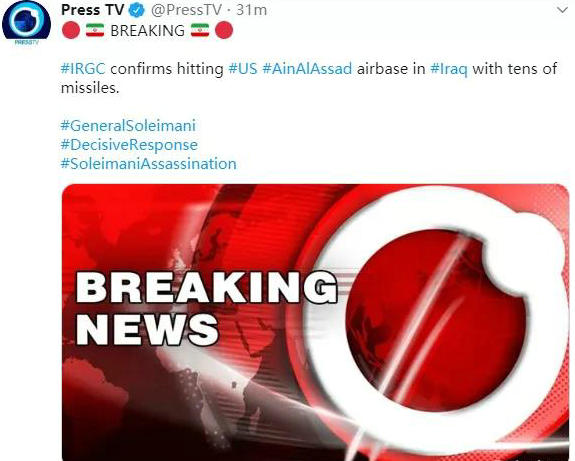Open the 31m timestamp link
The height and width of the screenshot is (461, 575).
click(x=251, y=10)
